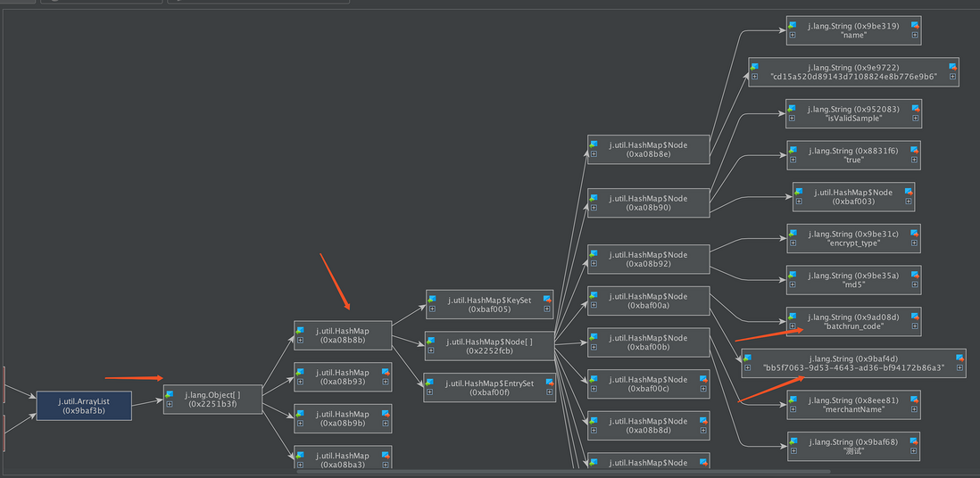Show outgoing references of HashMap 0xa08b93

click(x=386, y=372)
